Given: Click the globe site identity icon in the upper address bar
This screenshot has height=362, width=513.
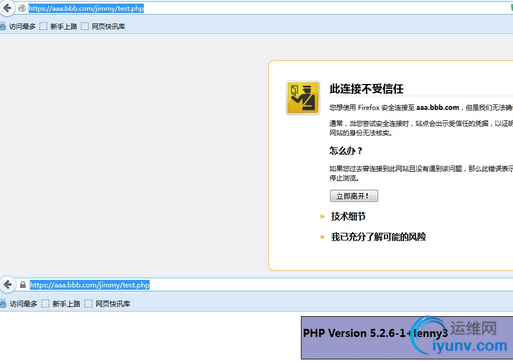Looking at the screenshot, I should (22, 8).
